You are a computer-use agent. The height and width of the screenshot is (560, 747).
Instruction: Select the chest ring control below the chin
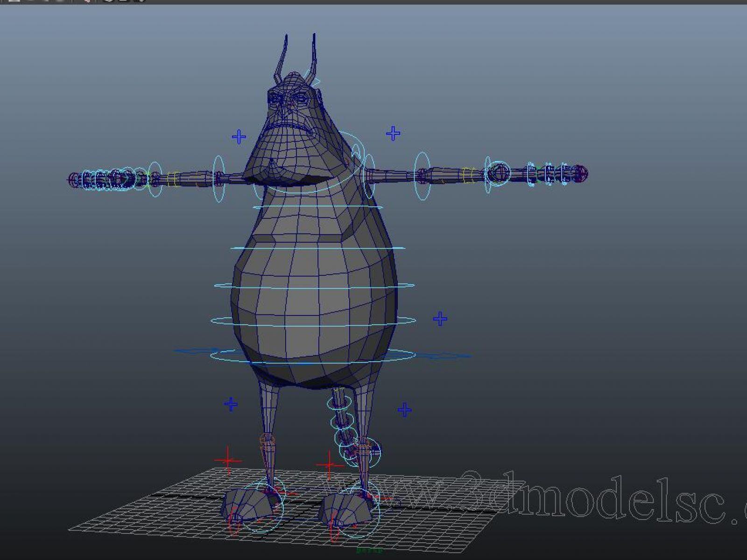pyautogui.click(x=317, y=207)
